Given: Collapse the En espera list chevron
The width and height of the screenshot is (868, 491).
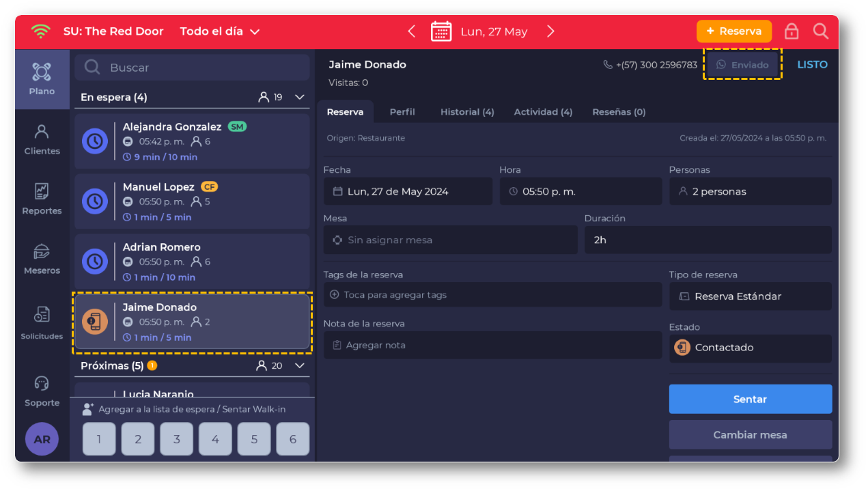Looking at the screenshot, I should (x=300, y=97).
